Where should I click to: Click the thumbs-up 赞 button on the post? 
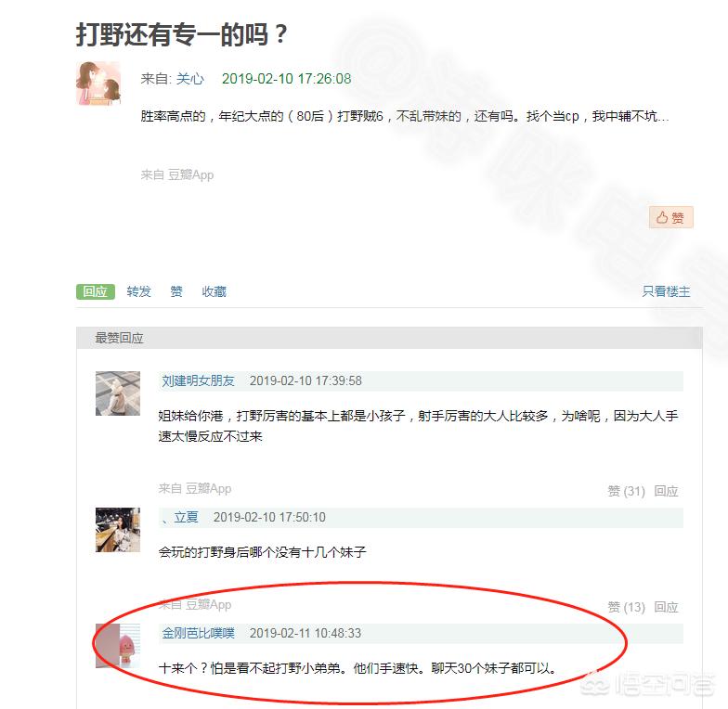pos(670,217)
